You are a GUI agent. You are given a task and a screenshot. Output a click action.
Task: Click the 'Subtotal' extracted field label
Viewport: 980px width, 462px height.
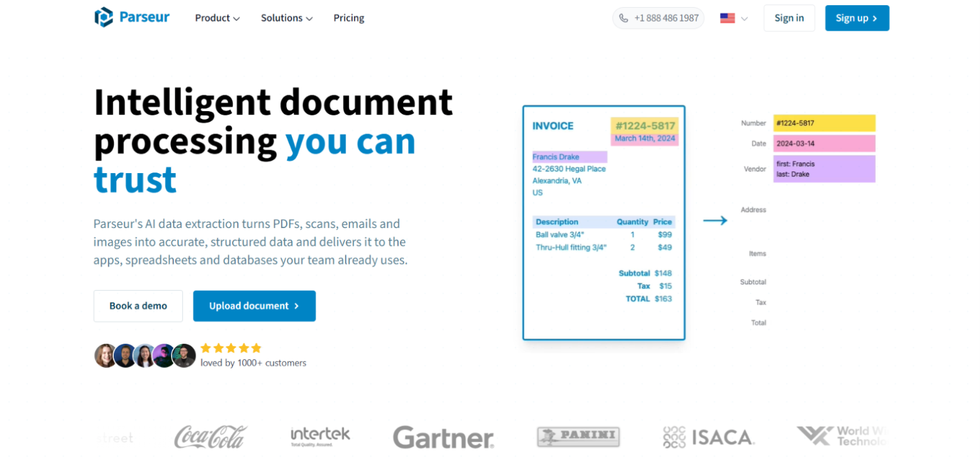coord(753,282)
